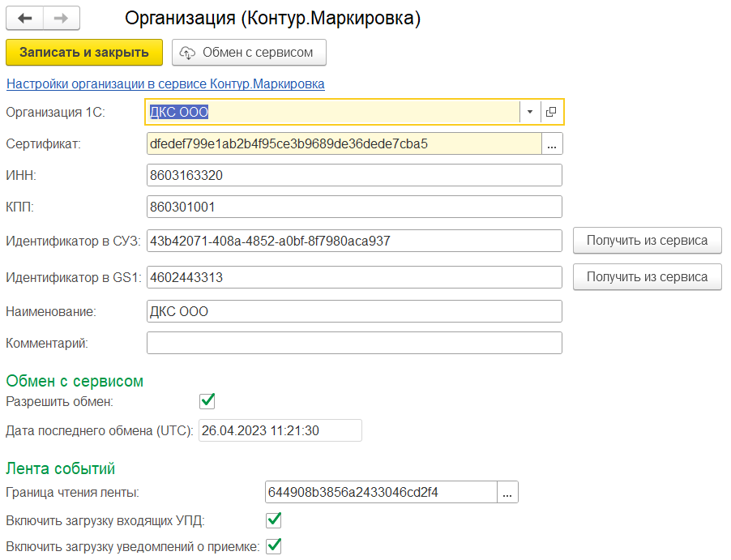Click the Включить загрузку входящих УПД: label
The width and height of the screenshot is (731, 560).
(x=106, y=521)
